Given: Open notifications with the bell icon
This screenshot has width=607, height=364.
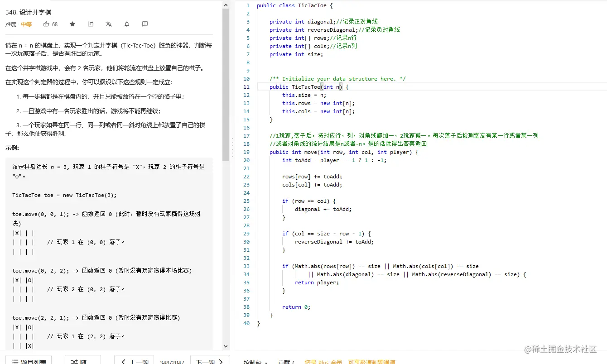Looking at the screenshot, I should point(126,24).
